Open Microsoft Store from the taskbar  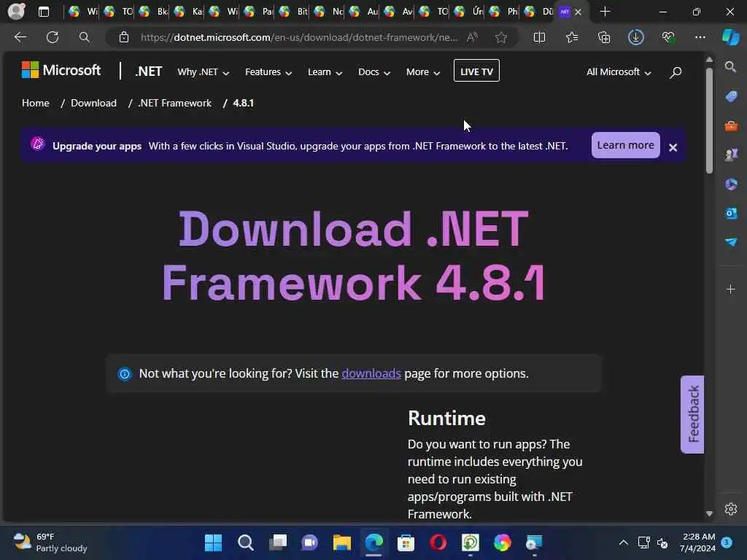[x=406, y=542]
